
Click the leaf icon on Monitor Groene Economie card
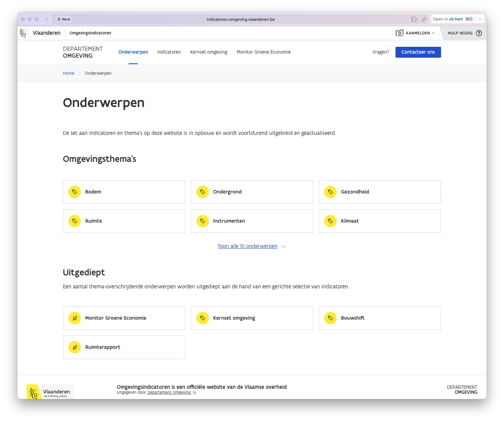75,318
